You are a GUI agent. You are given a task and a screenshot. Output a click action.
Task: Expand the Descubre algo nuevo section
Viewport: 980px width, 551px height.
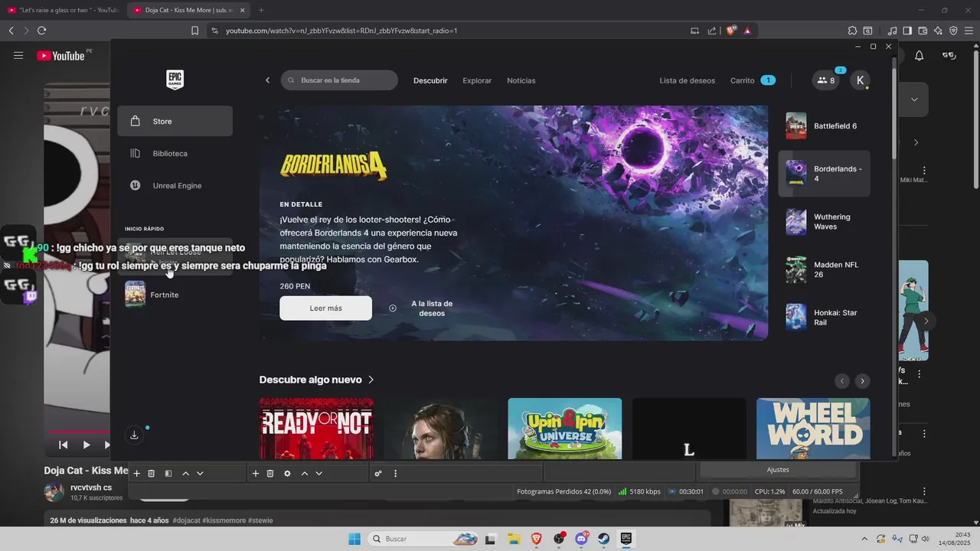[x=317, y=380]
